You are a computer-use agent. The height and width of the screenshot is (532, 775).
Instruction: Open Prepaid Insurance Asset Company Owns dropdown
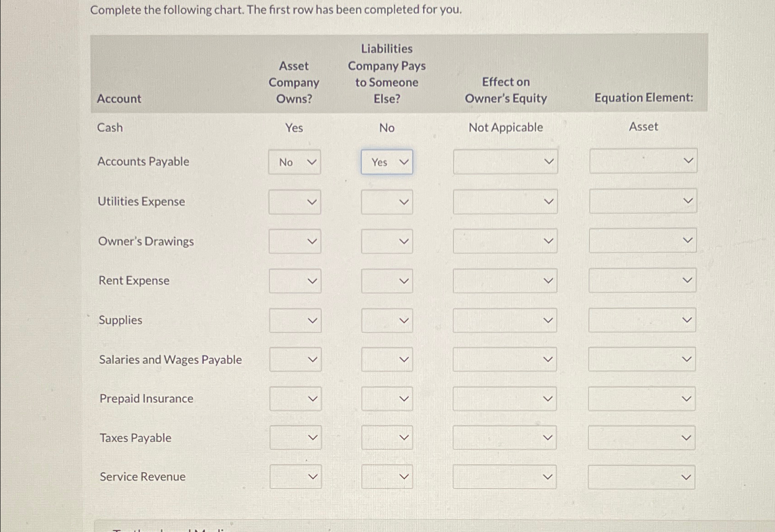tap(296, 399)
